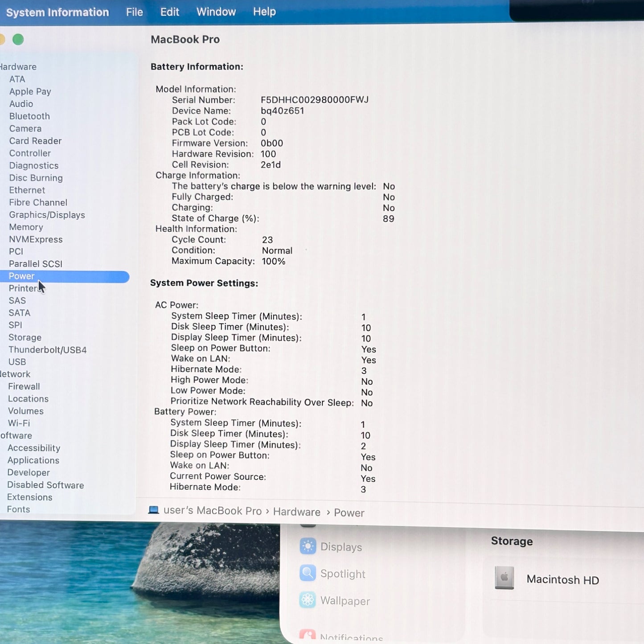Click "user's MacBook Pro" in path bar
644x644 pixels.
[213, 511]
